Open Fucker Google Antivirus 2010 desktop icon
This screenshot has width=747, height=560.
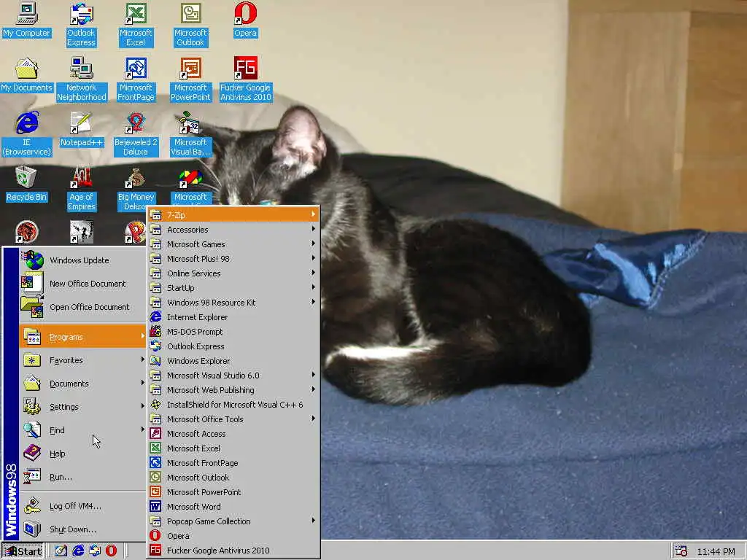coord(245,79)
